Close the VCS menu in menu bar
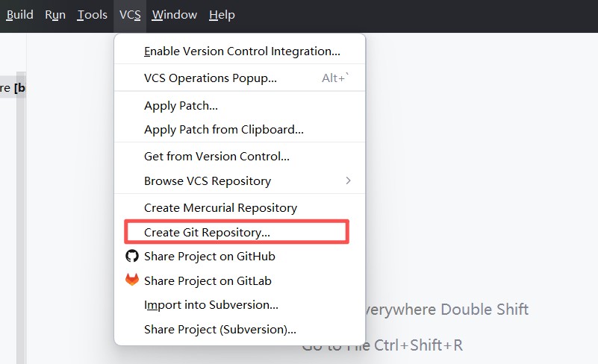598x364 pixels. point(130,15)
